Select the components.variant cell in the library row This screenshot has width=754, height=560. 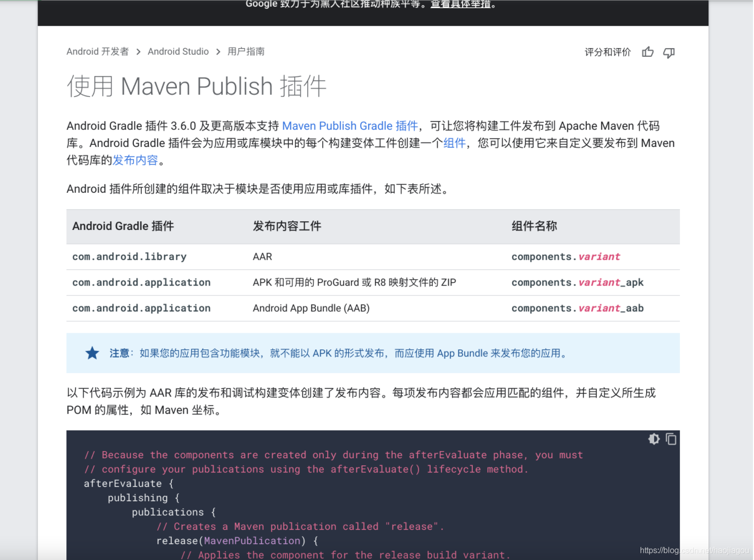point(565,257)
